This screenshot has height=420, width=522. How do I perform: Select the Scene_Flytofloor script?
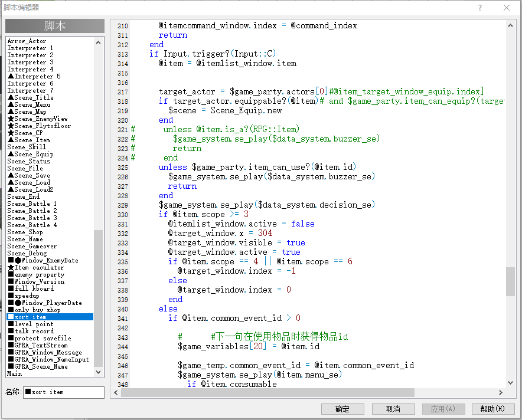(40, 126)
